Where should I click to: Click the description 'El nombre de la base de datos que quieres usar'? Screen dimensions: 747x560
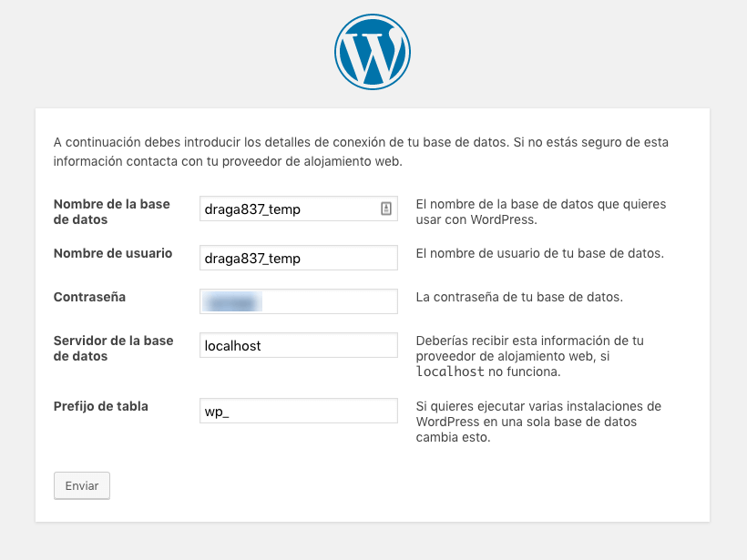coord(541,212)
